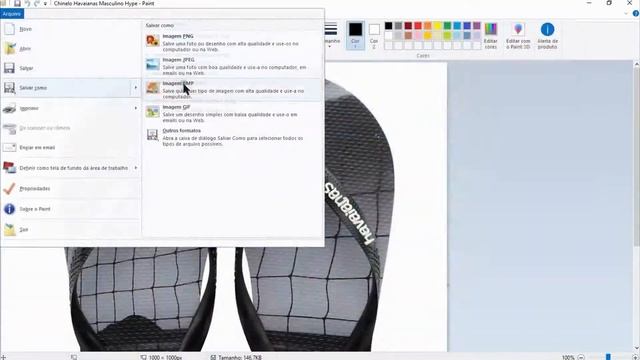Pick the red color swatch

pyautogui.click(x=418, y=26)
